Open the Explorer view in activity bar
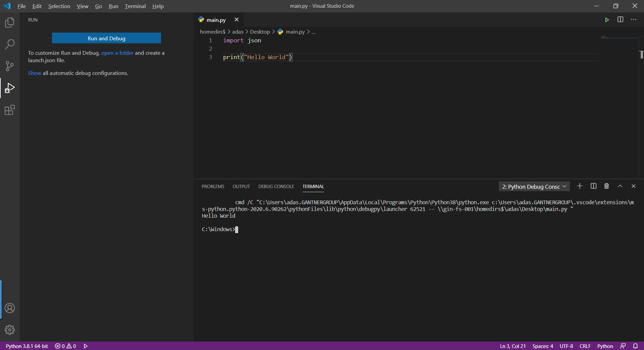 [x=10, y=23]
